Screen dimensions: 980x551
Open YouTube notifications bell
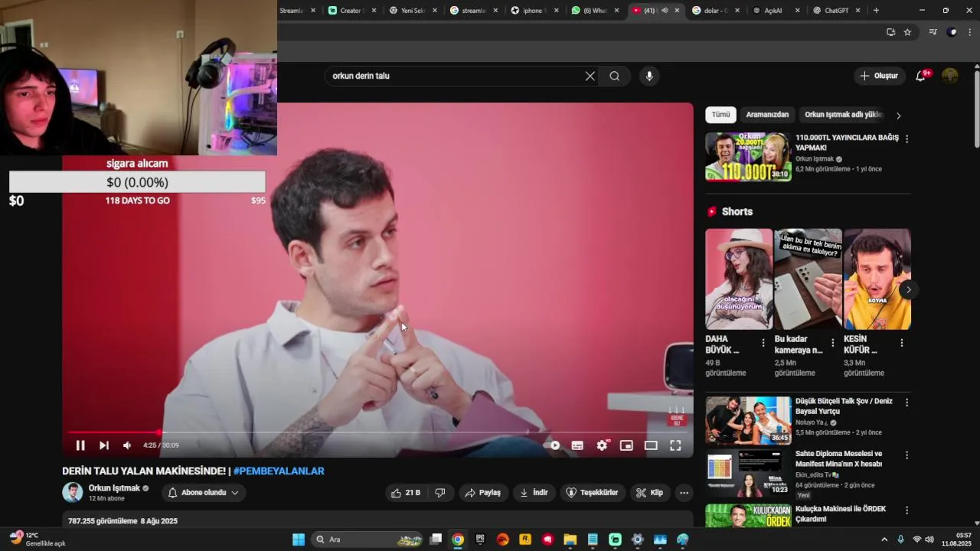(921, 76)
